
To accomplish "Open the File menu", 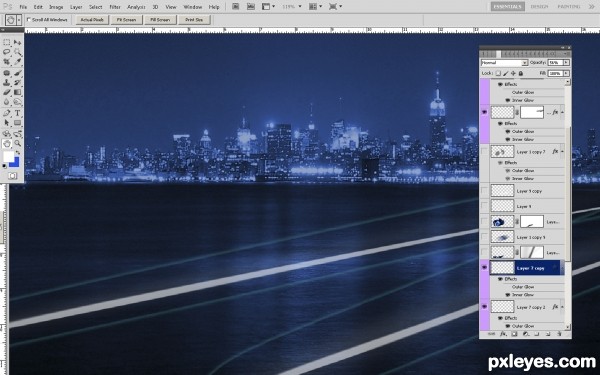I will (23, 7).
